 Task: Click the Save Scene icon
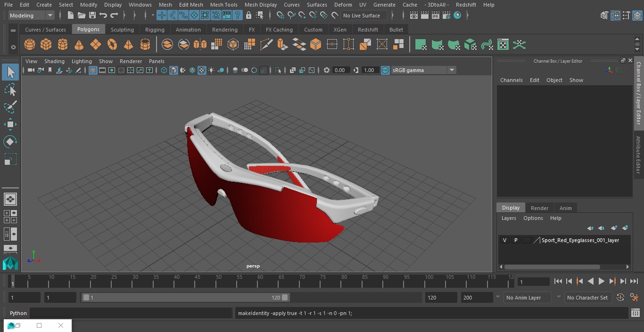pyautogui.click(x=92, y=16)
